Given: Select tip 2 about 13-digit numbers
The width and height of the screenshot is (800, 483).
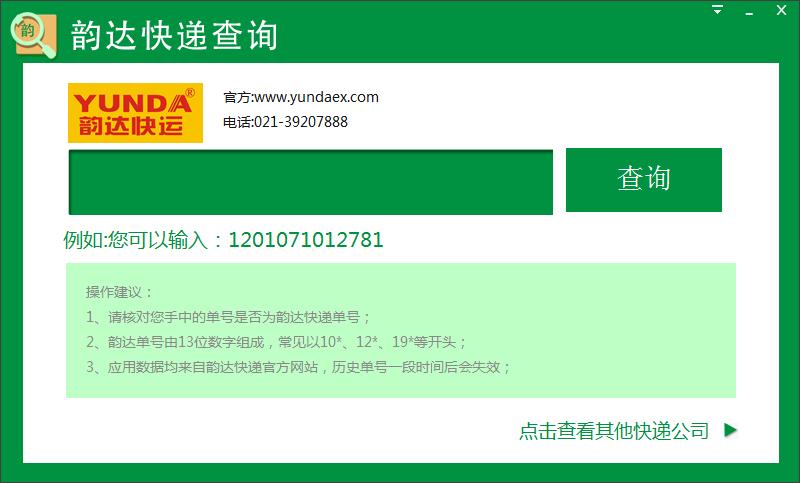Looking at the screenshot, I should 276,342.
